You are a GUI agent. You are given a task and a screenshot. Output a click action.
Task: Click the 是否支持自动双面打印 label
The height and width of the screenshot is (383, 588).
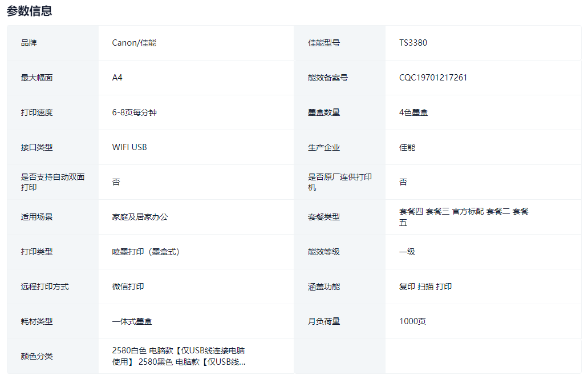click(52, 182)
